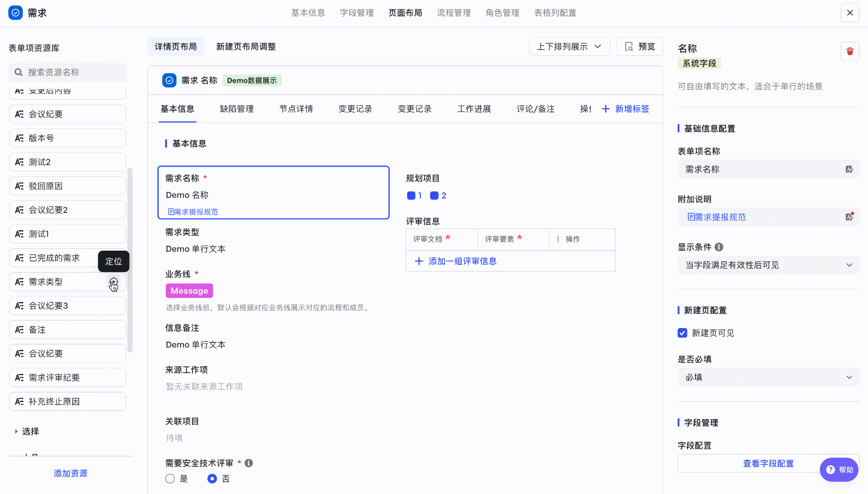Click the search magnifier icon in resource search

coord(19,72)
